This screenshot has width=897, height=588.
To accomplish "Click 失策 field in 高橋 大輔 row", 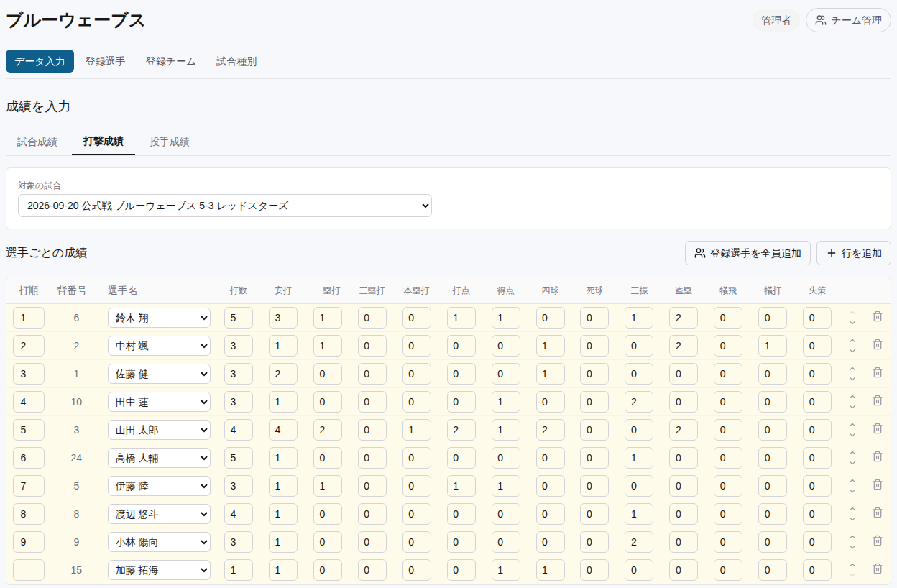I will [817, 458].
